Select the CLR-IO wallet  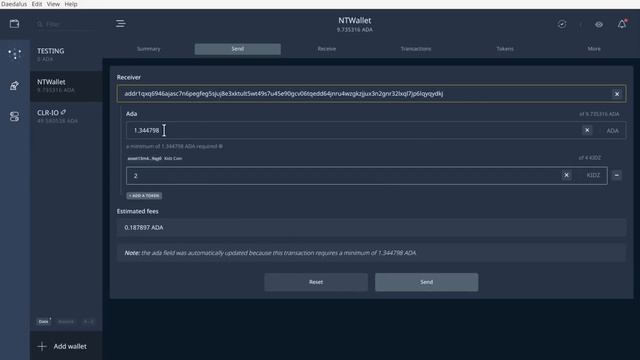66,117
